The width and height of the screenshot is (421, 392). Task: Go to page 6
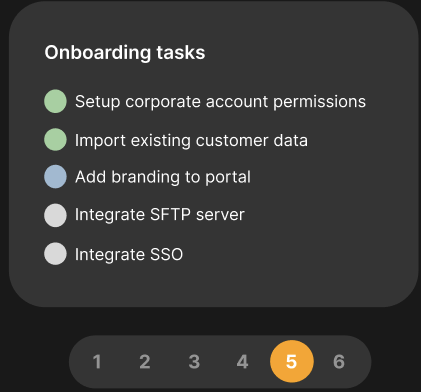(339, 362)
